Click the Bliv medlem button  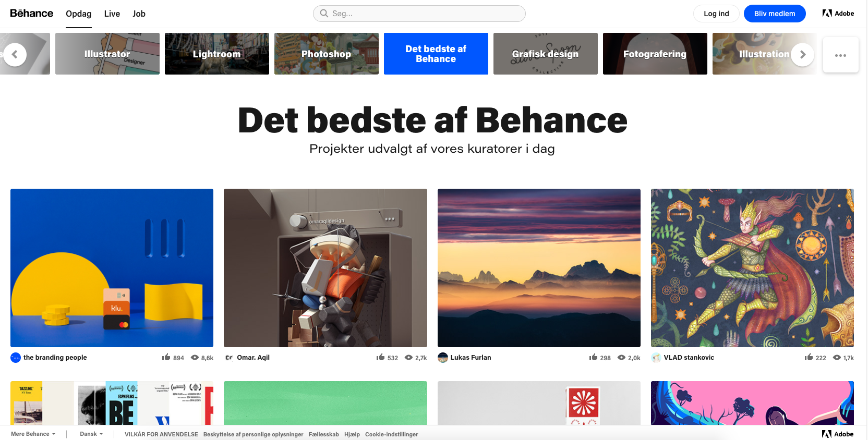(775, 14)
